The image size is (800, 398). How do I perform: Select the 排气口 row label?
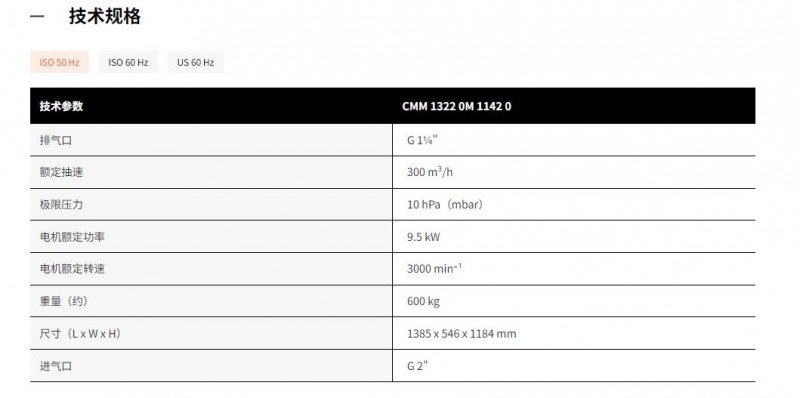56,140
